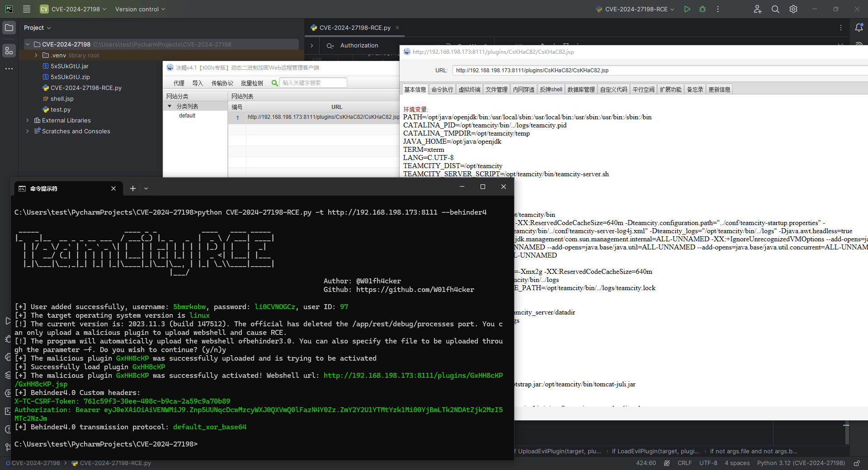Open the PyCharm main hamburger menu
The width and height of the screenshot is (868, 470).
tap(27, 9)
